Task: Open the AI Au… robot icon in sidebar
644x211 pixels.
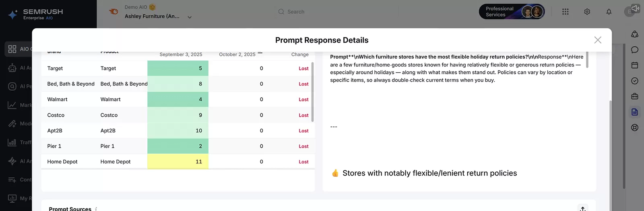Action: tap(12, 68)
